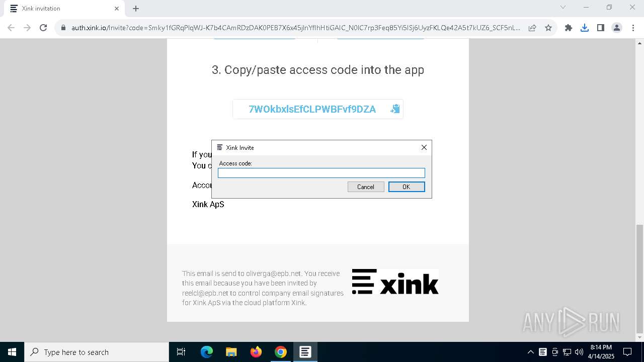Open the Extensions puzzle icon
This screenshot has width=644, height=362.
(x=569, y=28)
